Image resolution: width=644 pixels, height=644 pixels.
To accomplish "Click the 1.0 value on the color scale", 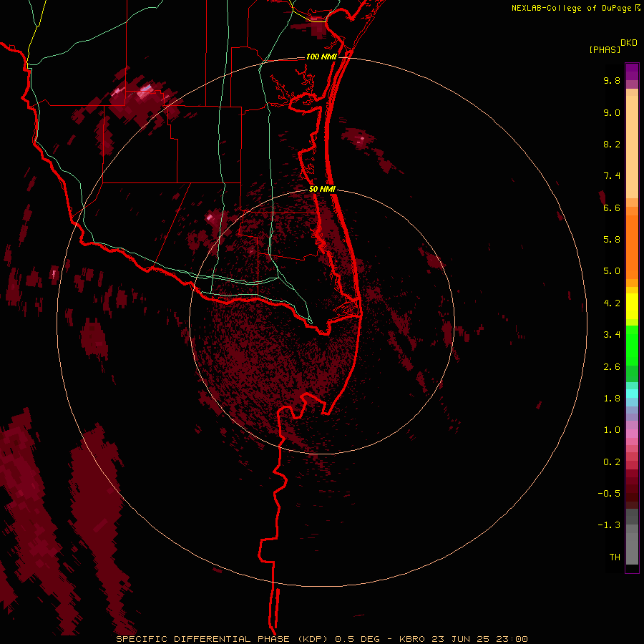I will [x=612, y=430].
